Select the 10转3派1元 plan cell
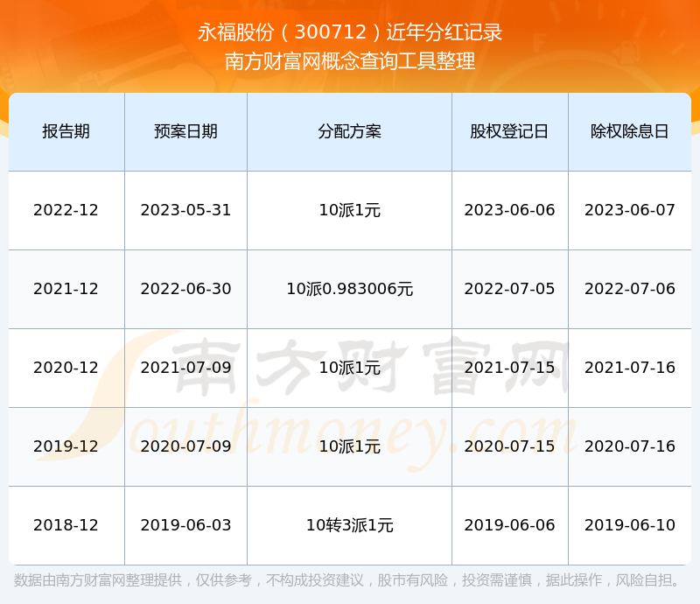This screenshot has height=604, width=700. click(349, 525)
